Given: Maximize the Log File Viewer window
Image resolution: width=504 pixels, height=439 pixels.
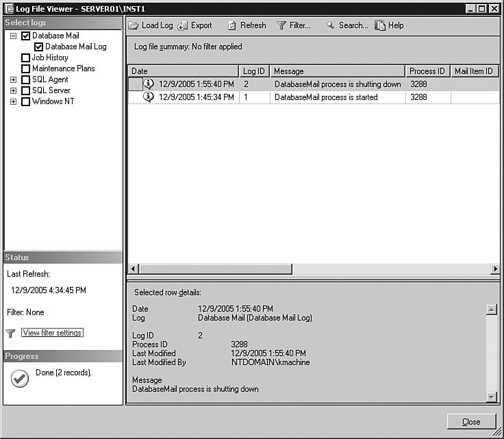Looking at the screenshot, I should (482, 9).
